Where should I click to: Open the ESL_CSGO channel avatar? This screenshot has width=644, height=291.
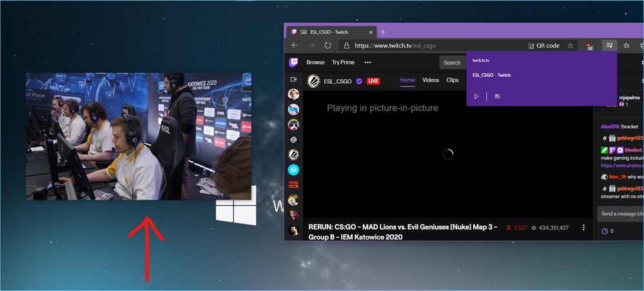pyautogui.click(x=314, y=81)
